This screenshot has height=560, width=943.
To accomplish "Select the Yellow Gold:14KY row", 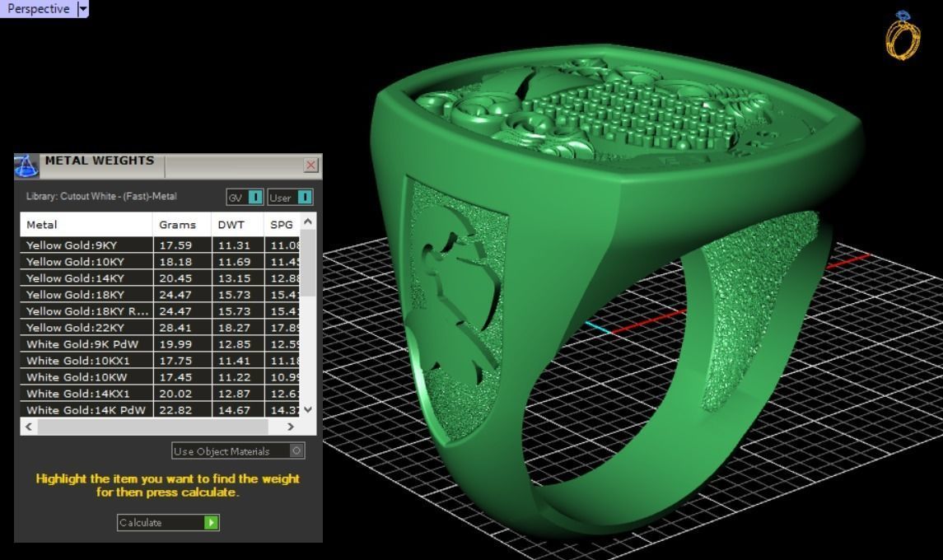I will (x=160, y=278).
